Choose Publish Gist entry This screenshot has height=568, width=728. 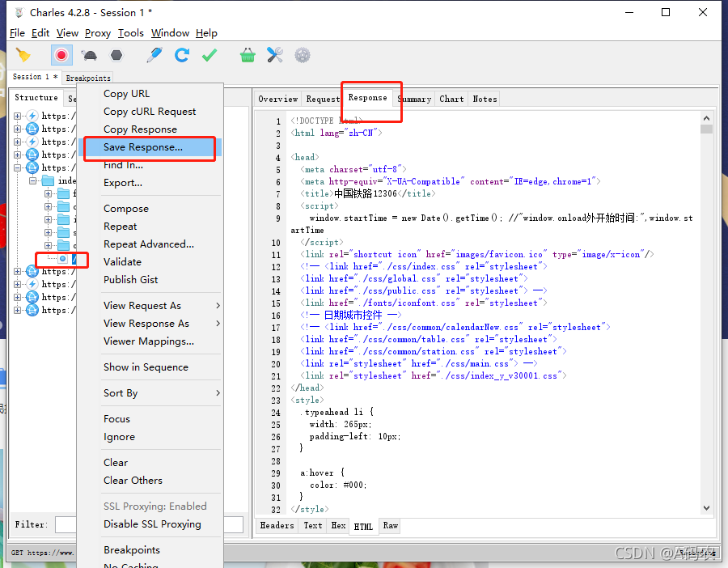149,280
